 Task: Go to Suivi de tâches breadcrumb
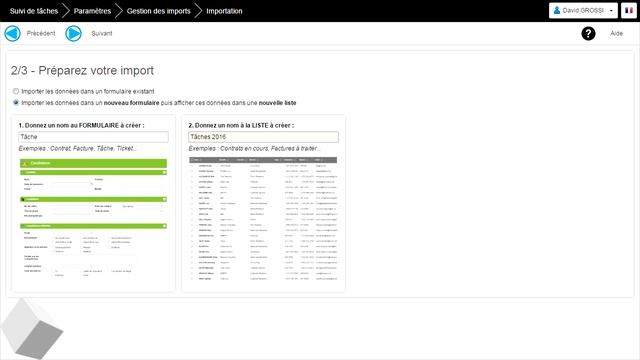tap(34, 11)
